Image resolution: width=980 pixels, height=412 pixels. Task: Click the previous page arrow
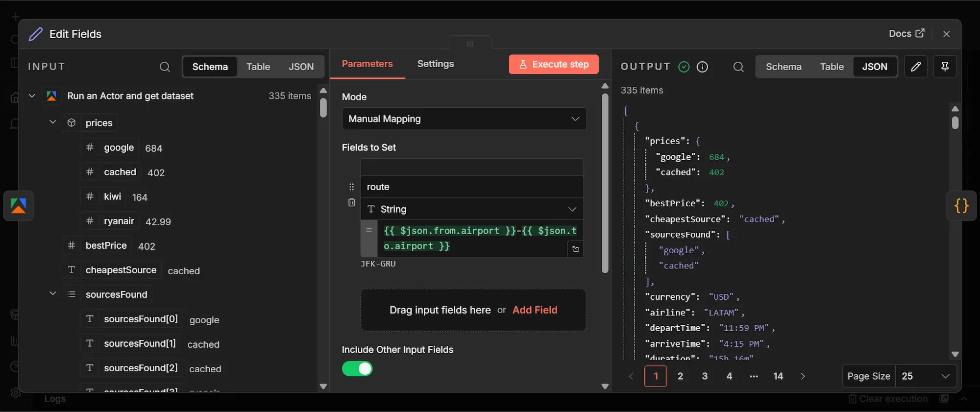point(631,376)
